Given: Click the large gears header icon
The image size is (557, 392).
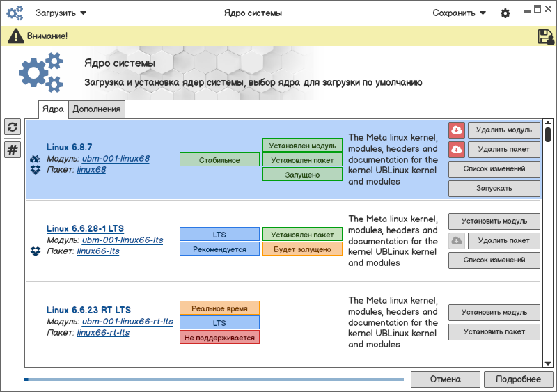Looking at the screenshot, I should coord(41,72).
